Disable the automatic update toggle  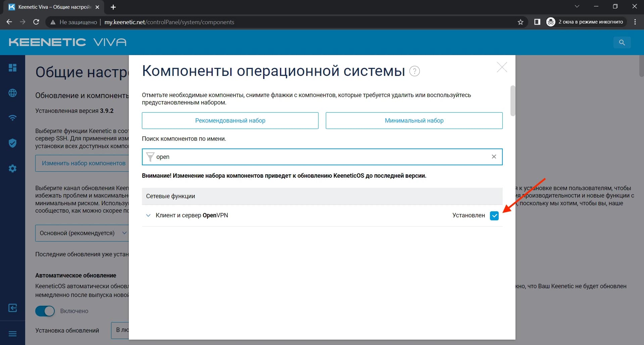[x=45, y=311]
